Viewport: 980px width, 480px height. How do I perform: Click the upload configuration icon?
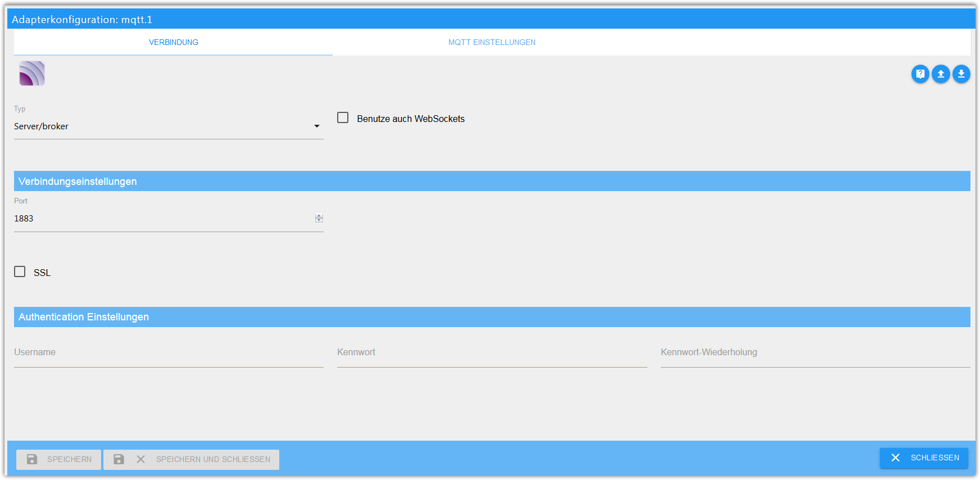pos(941,74)
